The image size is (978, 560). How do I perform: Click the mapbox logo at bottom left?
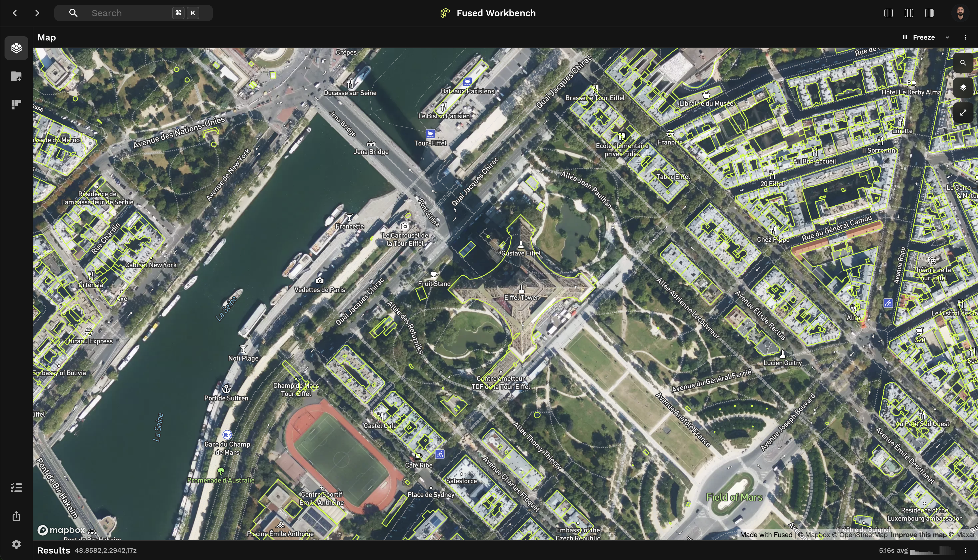(61, 530)
